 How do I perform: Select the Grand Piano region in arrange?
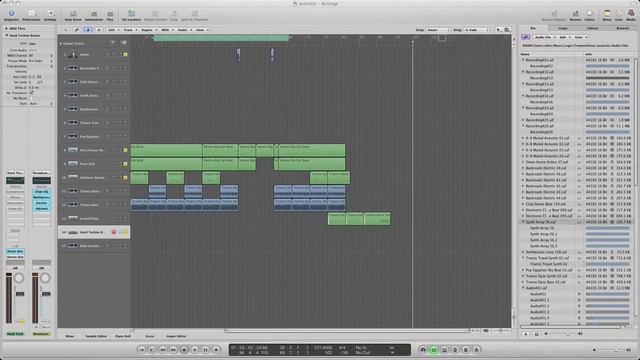[x=359, y=219]
